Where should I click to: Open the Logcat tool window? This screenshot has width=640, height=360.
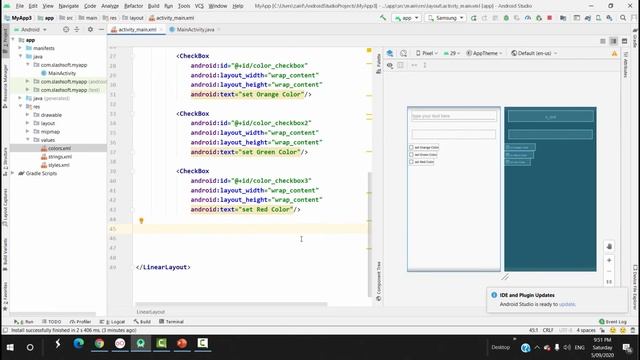[113, 322]
